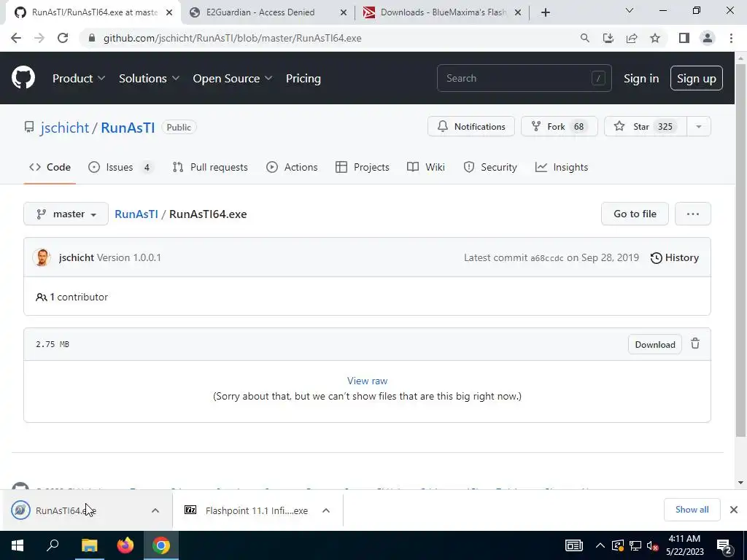Close the RunAsTI GitHub tab
The height and width of the screenshot is (560, 747).
[x=169, y=12]
